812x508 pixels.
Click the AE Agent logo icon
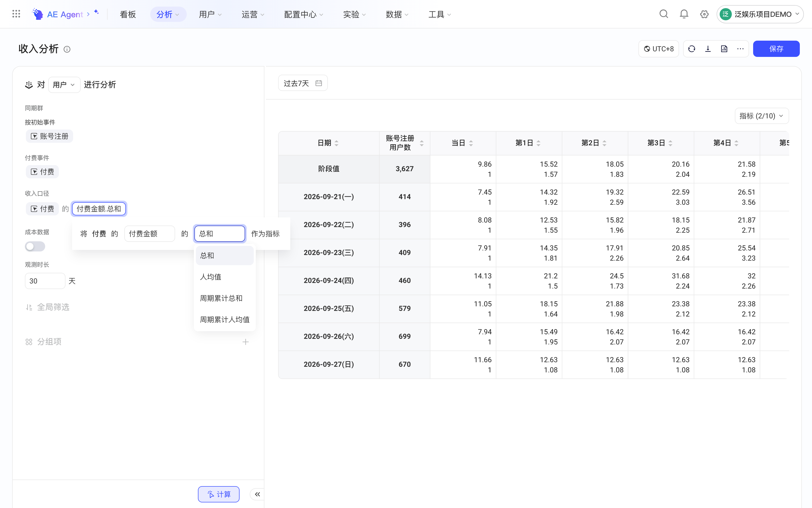click(38, 14)
